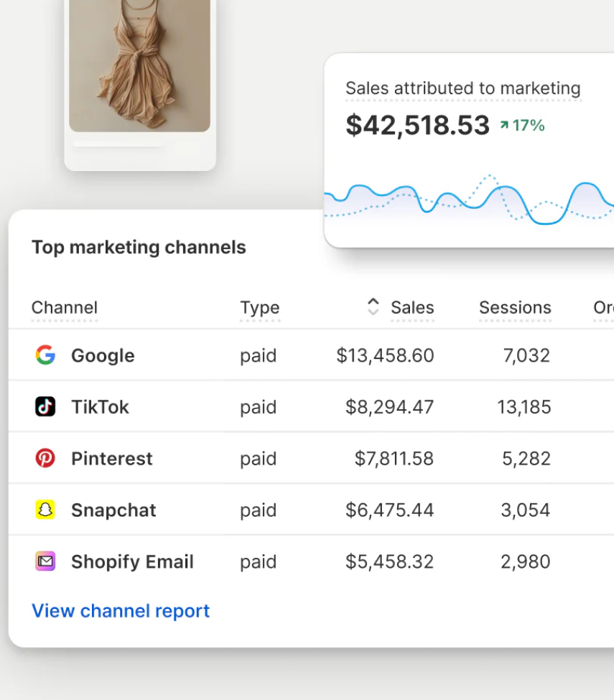
Task: Open the View channel report link
Action: pos(121,611)
